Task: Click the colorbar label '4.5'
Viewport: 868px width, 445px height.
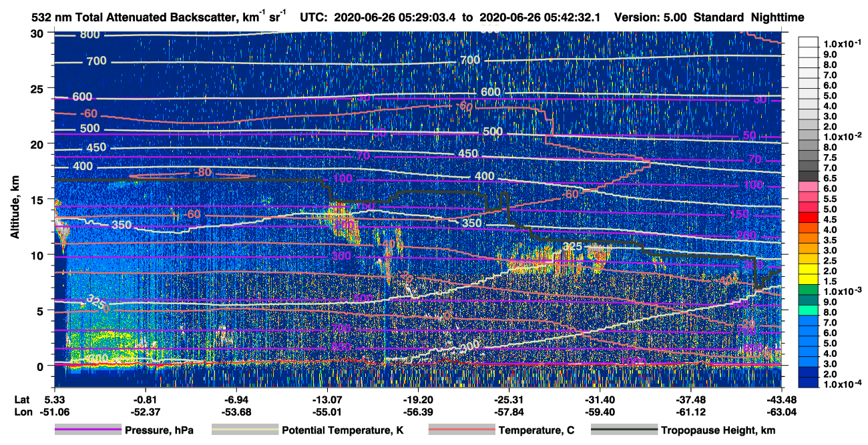Action: coord(829,219)
